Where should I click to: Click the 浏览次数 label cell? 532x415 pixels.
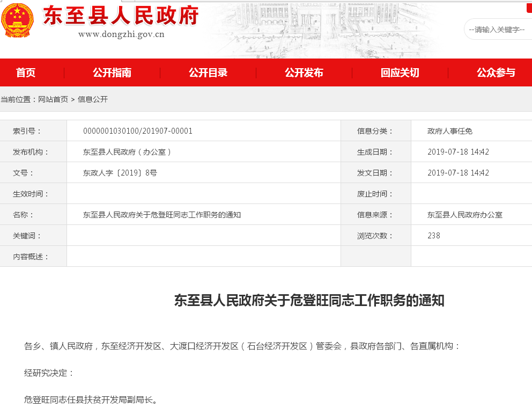(376, 236)
